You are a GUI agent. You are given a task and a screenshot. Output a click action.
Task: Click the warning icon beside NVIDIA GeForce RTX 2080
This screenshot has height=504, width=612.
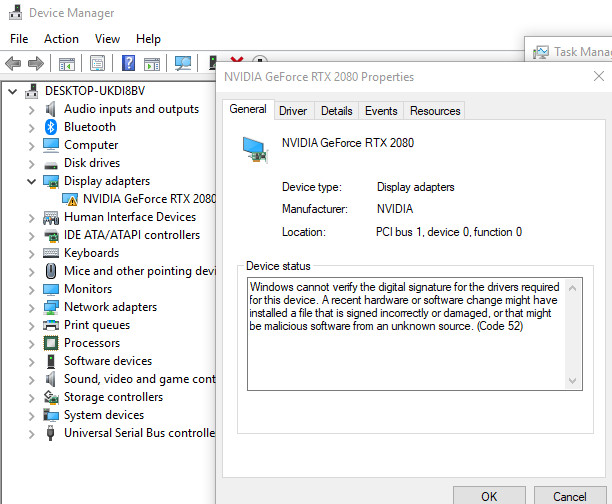(70, 199)
